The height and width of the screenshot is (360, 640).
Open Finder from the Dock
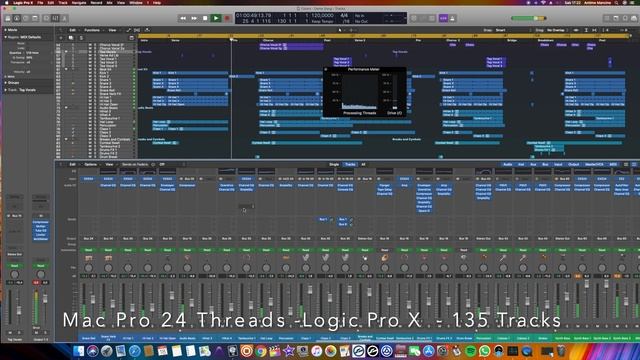(79, 351)
